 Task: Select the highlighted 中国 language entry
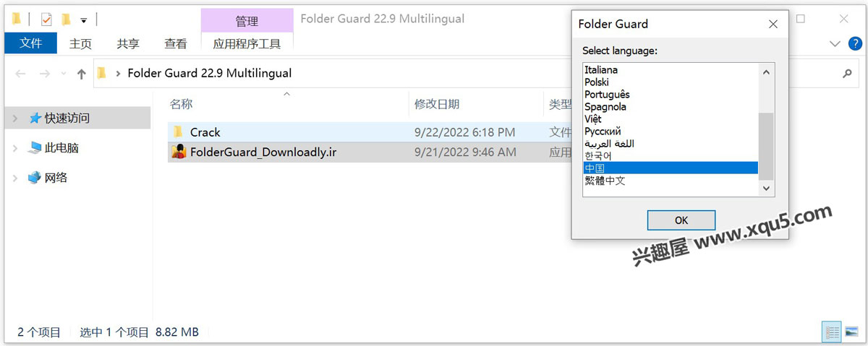tap(671, 168)
